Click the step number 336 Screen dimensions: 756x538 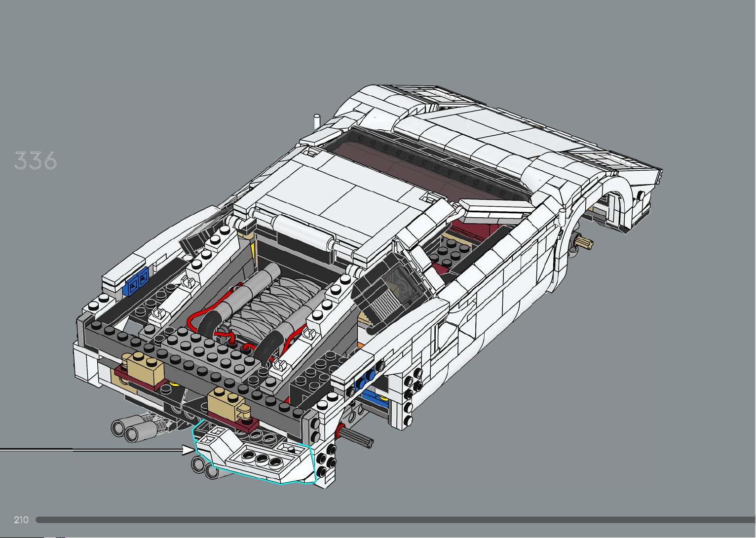(36, 161)
